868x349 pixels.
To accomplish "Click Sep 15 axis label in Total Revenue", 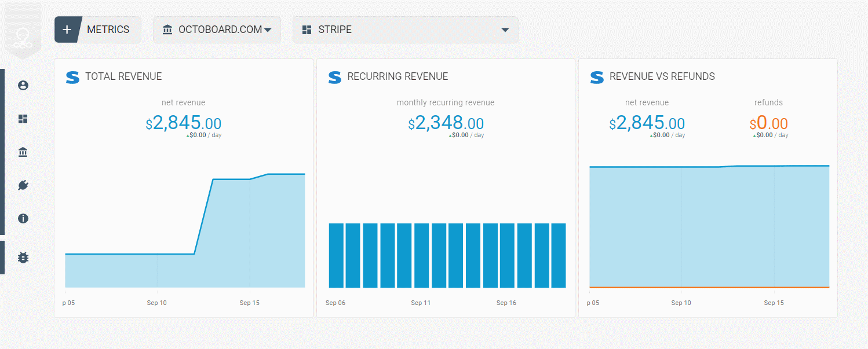I will coord(249,303).
